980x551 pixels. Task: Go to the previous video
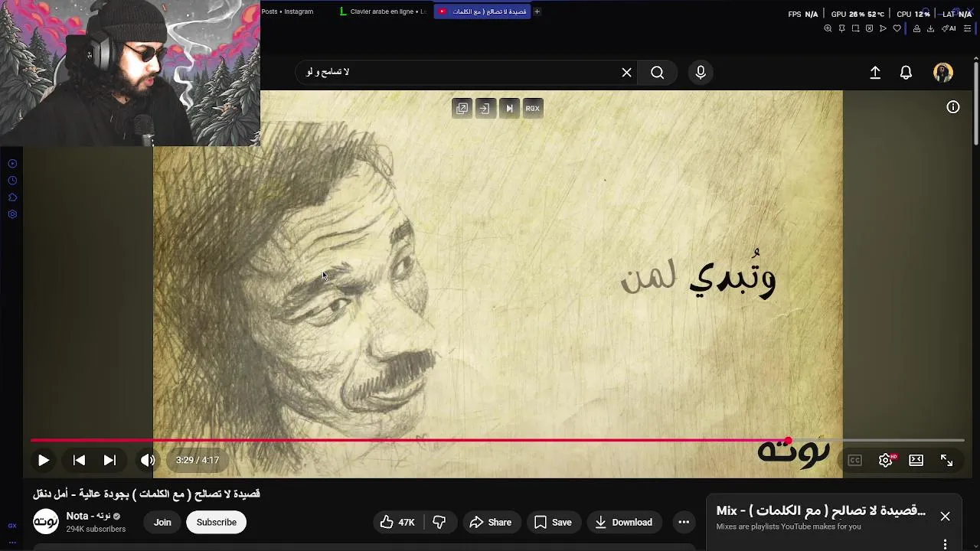tap(79, 460)
